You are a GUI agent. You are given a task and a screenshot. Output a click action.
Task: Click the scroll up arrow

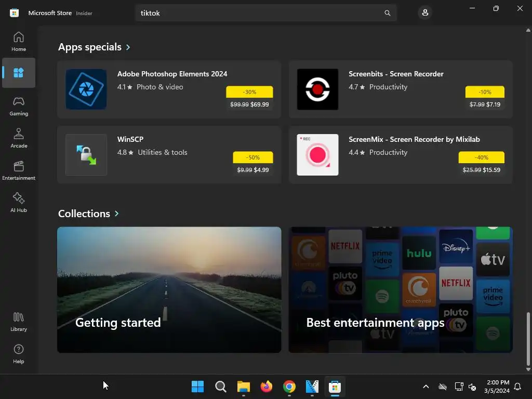(x=528, y=30)
